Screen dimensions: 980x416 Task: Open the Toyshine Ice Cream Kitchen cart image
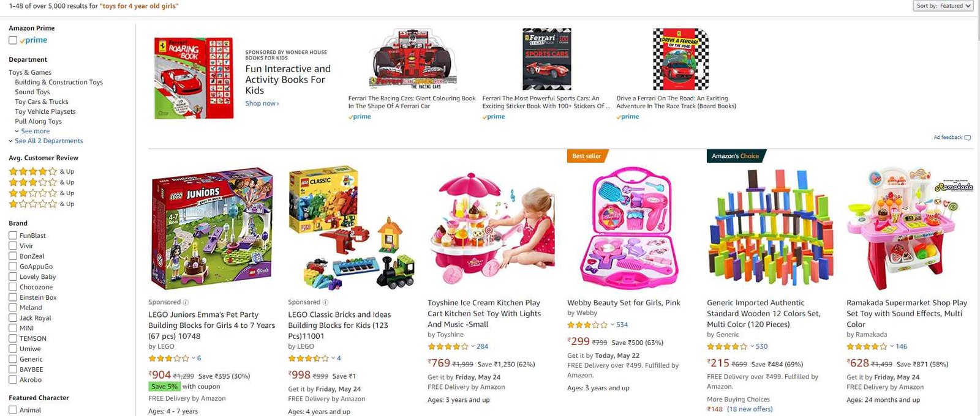491,228
